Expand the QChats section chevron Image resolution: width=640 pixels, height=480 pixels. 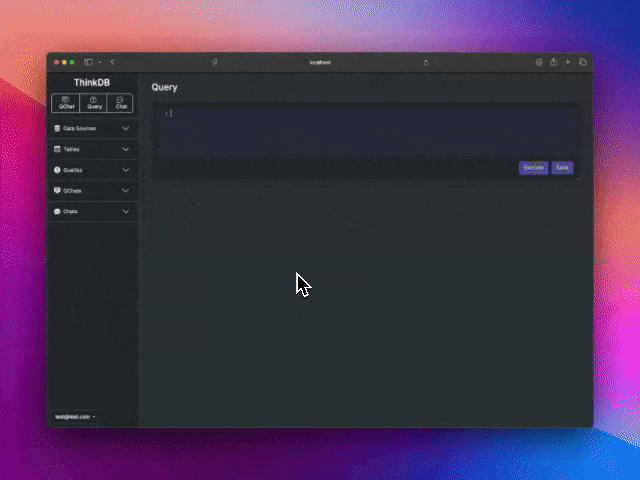tap(126, 191)
